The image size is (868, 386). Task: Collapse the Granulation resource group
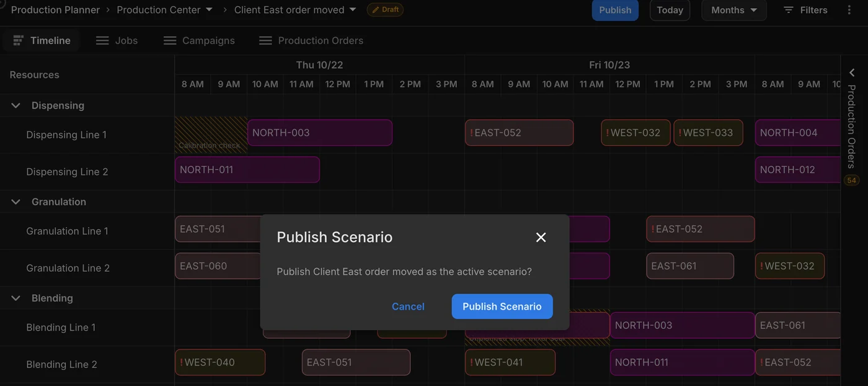16,202
